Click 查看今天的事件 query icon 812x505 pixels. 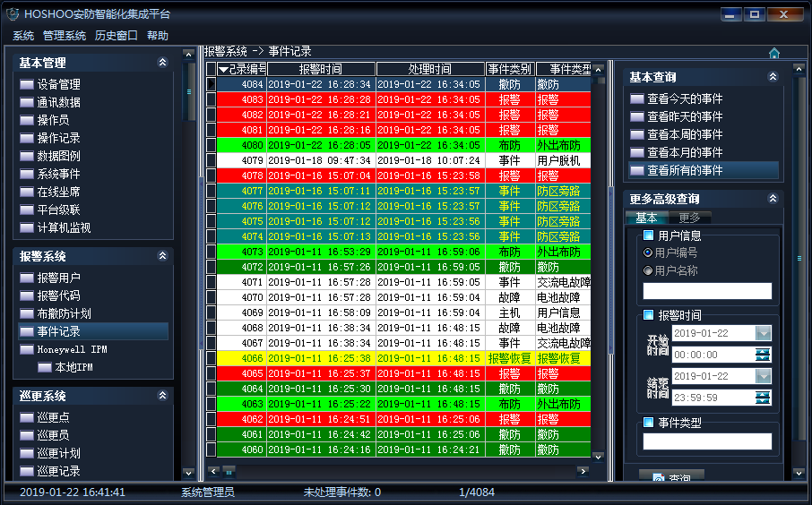[x=637, y=98]
